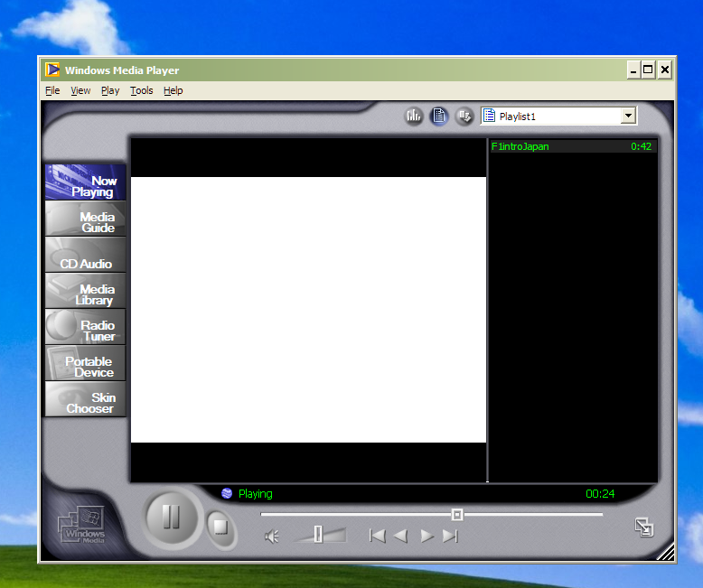Mute the audio with speaker icon

coord(272,536)
